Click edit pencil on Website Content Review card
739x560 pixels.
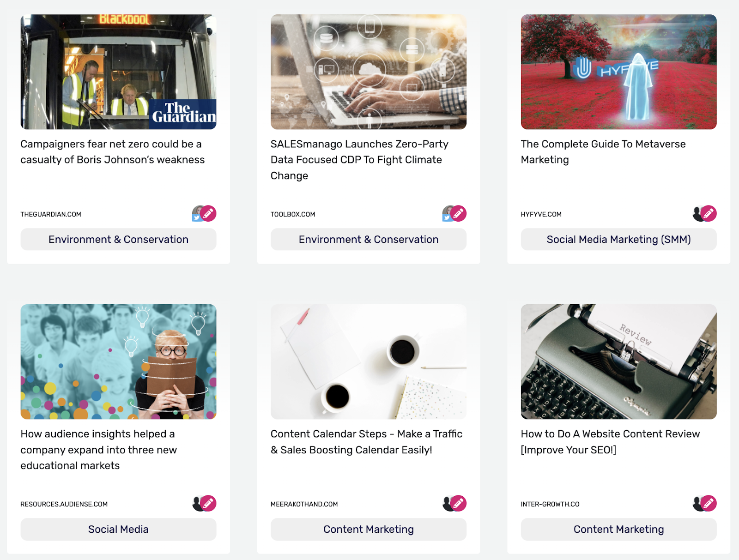[709, 503]
